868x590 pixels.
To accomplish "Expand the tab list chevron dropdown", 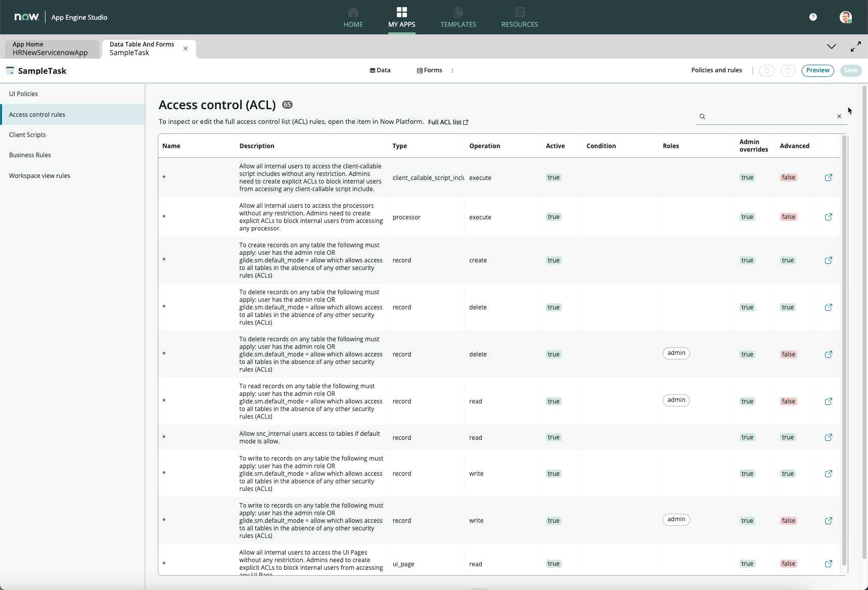I will [x=831, y=47].
